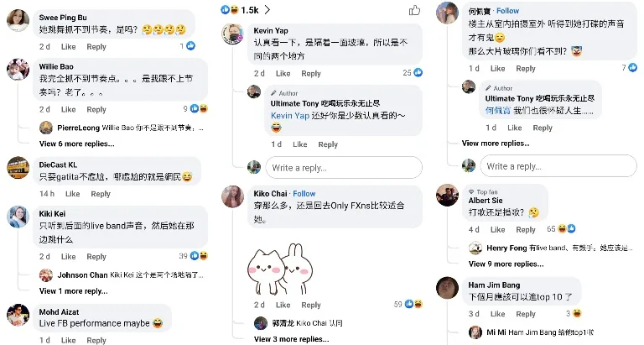644x345 pixels.
Task: Like Ham Jim Bang's comment
Action: pos(497,314)
